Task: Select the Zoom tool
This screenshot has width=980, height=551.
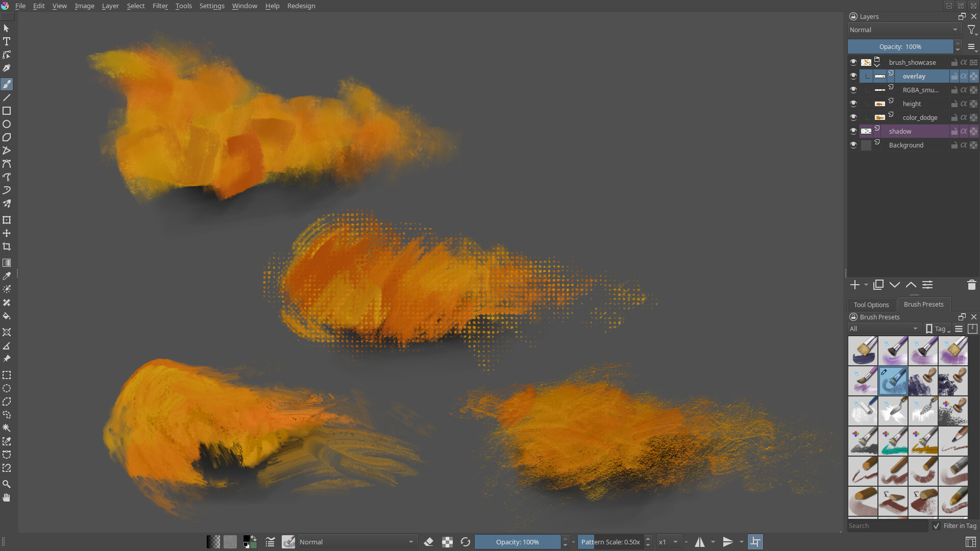Action: (7, 484)
